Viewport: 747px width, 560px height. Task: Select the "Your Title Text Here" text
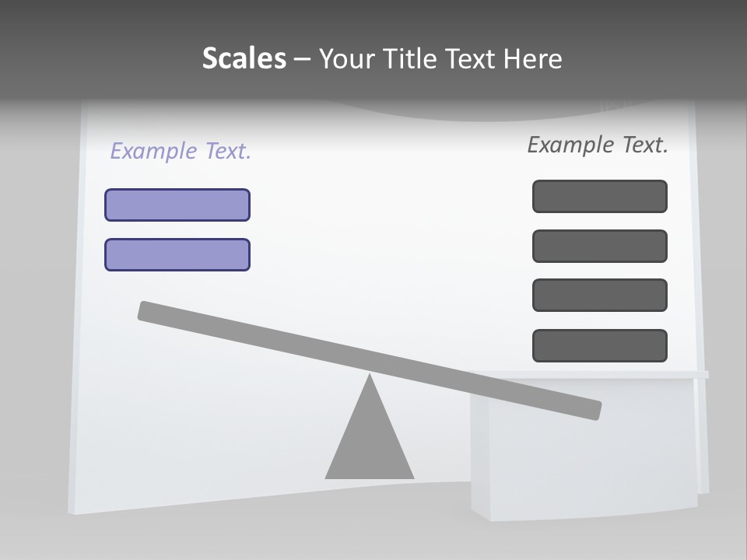click(x=440, y=58)
